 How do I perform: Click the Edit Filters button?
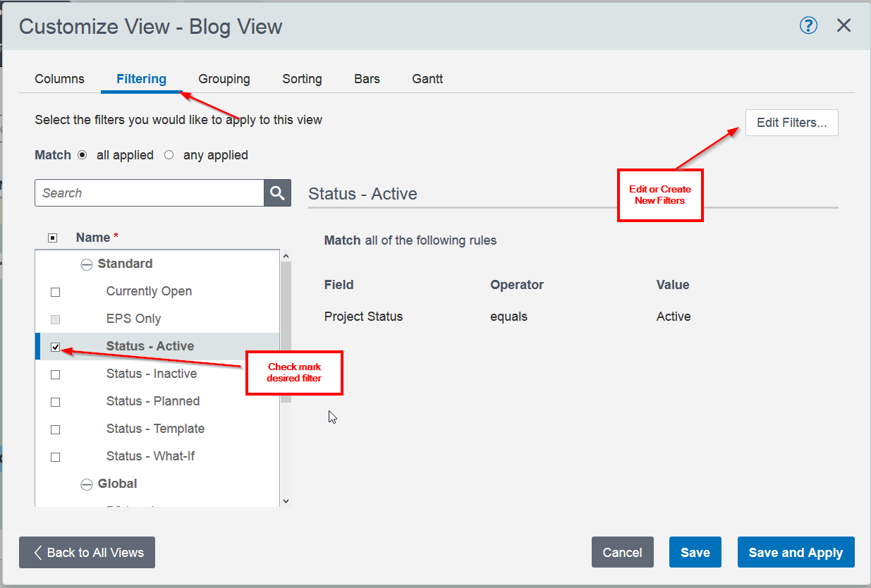[791, 123]
